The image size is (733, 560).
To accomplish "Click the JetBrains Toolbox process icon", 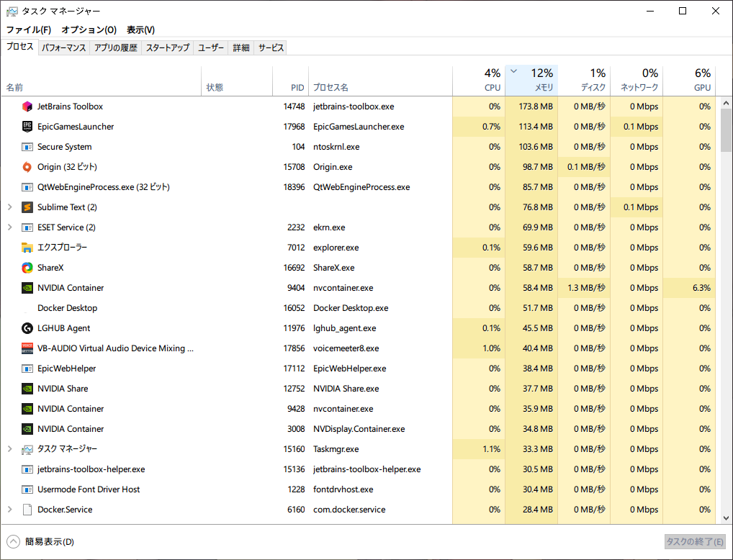I will (27, 107).
